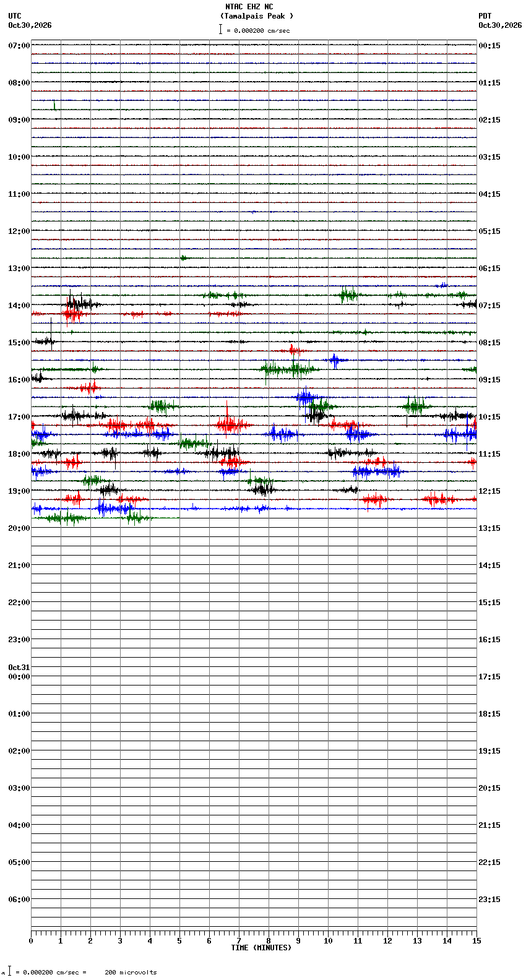The height and width of the screenshot is (980, 526).
Task: Click the 09:15 PDT time label
Action: [x=489, y=380]
